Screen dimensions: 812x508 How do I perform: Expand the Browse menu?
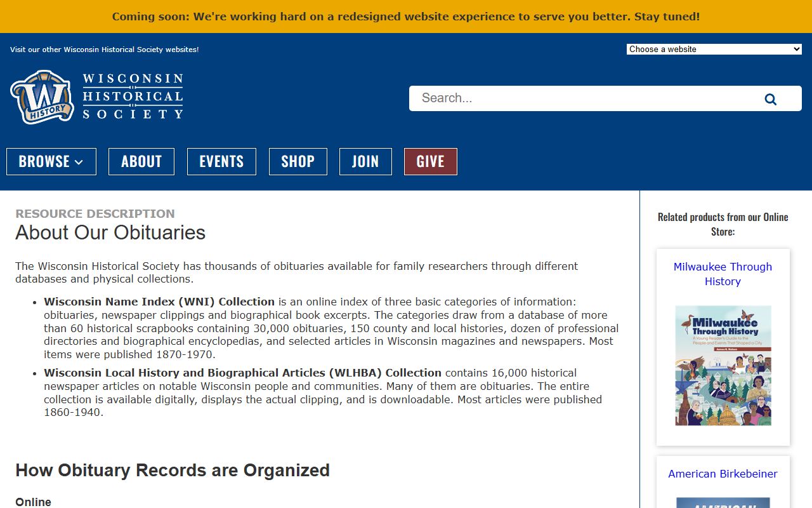[51, 161]
